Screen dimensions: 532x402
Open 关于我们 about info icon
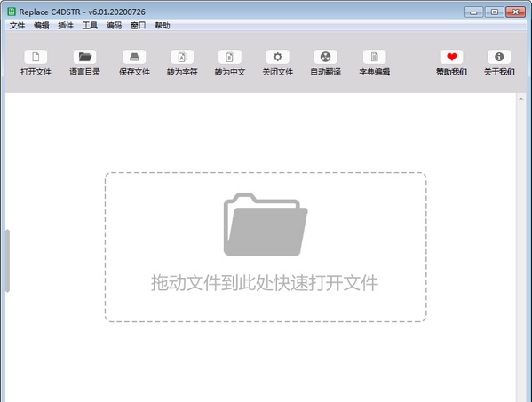pyautogui.click(x=499, y=57)
